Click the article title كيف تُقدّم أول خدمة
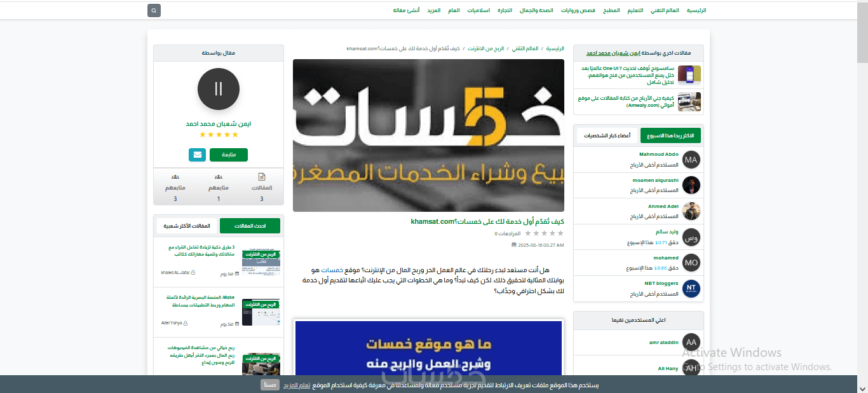Screen dimensions: 868x393 tap(487, 221)
